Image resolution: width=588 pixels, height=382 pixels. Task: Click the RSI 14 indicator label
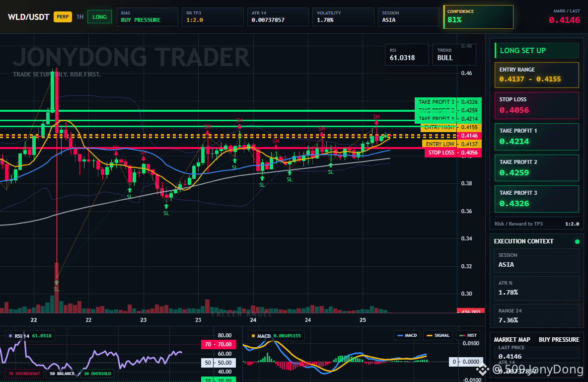30,336
